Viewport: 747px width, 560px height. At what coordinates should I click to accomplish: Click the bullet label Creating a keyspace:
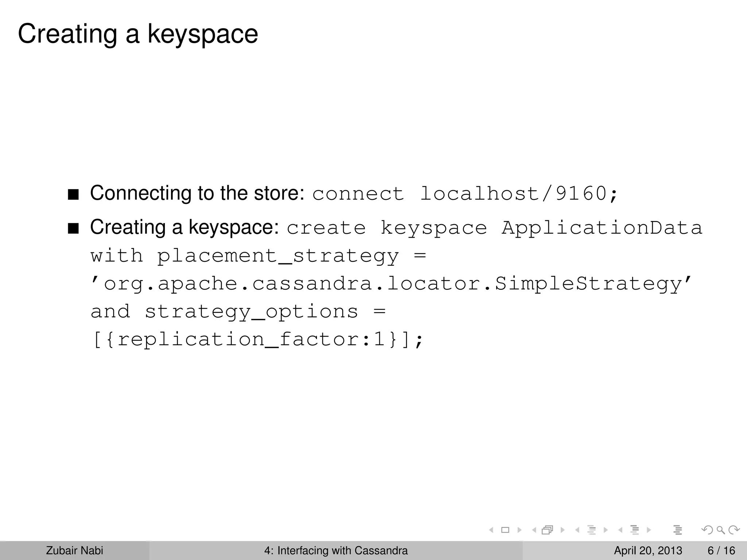click(185, 227)
